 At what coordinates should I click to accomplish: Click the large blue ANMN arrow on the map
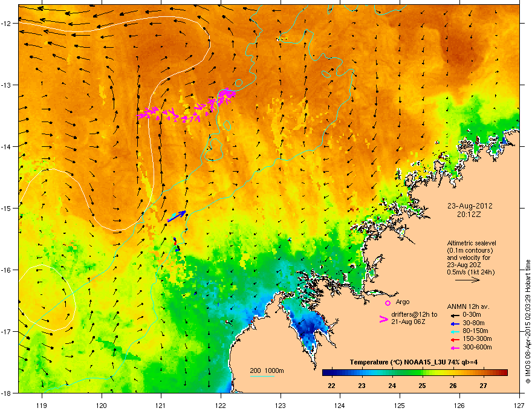coord(177,216)
